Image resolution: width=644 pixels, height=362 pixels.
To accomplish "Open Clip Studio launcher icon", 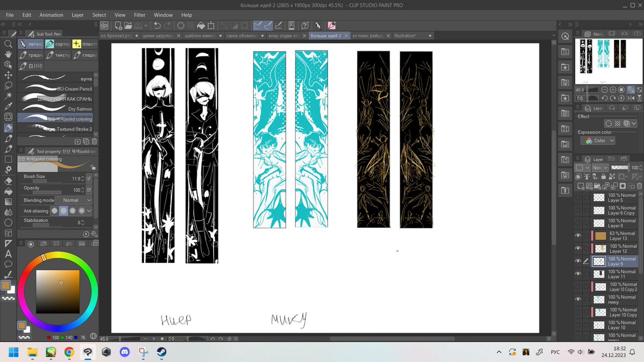I will [x=105, y=25].
